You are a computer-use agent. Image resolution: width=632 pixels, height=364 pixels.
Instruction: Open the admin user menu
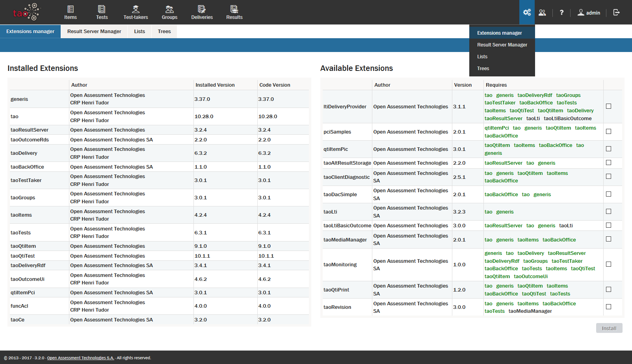click(x=589, y=13)
